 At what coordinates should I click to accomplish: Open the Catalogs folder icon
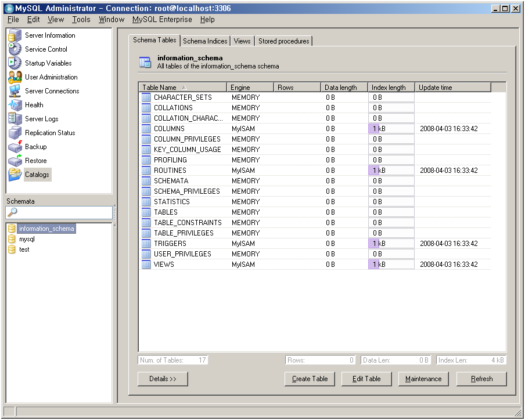(x=15, y=175)
